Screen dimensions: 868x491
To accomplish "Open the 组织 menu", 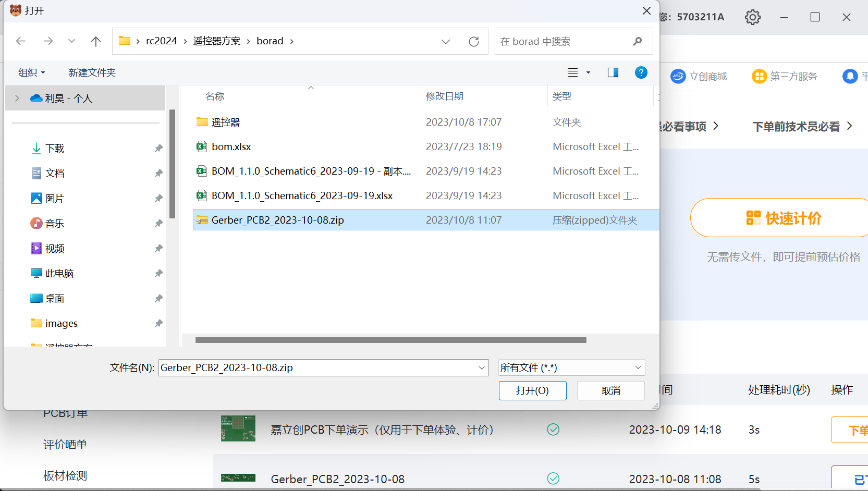I will tap(31, 72).
